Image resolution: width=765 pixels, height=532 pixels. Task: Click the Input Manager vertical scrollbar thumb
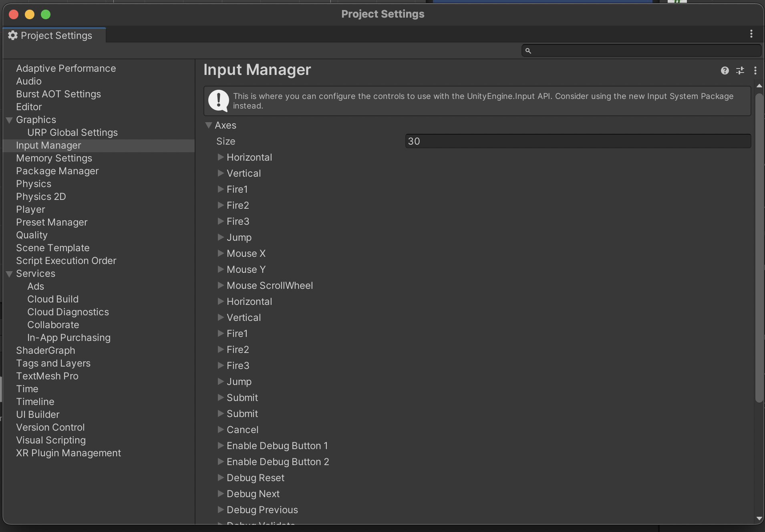(759, 248)
